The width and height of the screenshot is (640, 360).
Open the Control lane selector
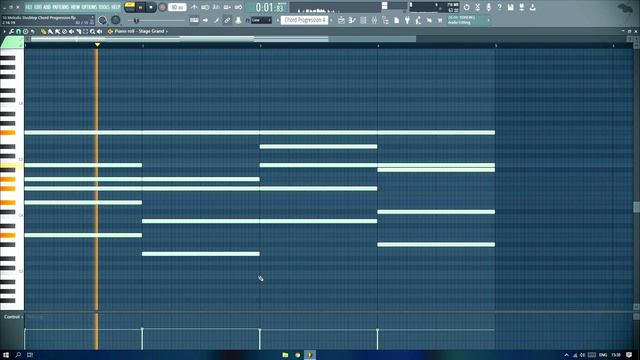click(12, 317)
